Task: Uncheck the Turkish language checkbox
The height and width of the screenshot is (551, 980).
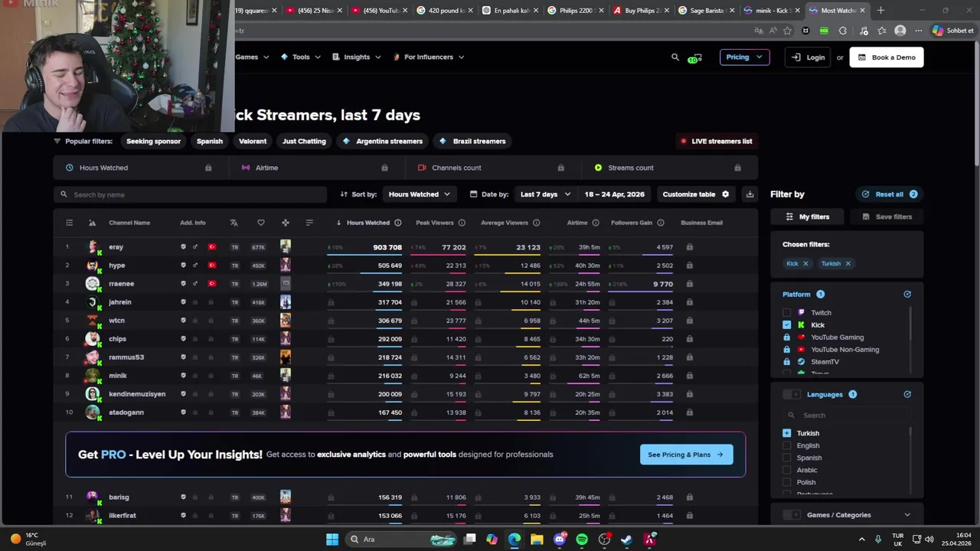Action: [787, 433]
